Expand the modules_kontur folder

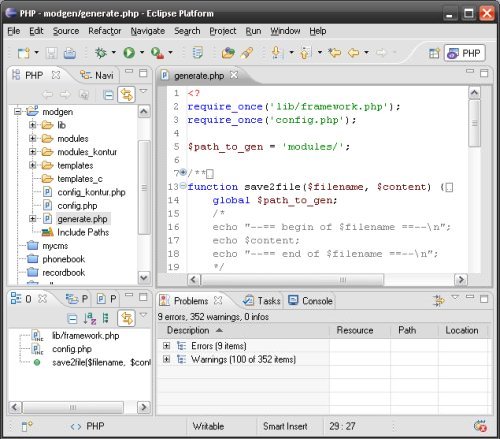point(32,152)
